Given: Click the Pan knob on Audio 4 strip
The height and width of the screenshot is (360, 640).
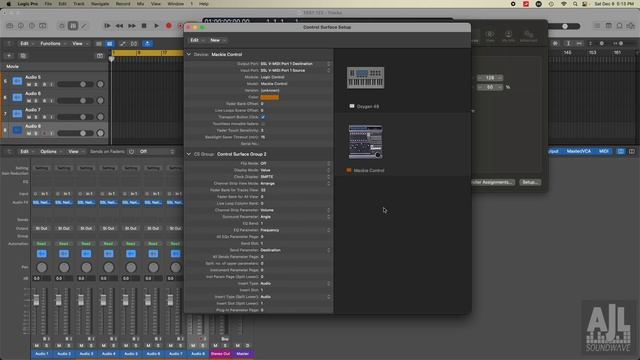Looking at the screenshot, I should point(109,267).
